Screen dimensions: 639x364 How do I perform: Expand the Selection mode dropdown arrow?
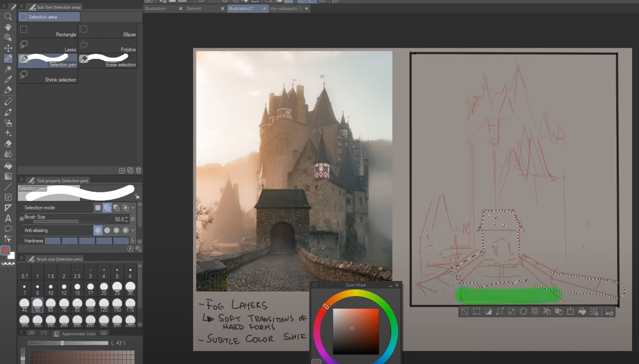[x=133, y=207]
